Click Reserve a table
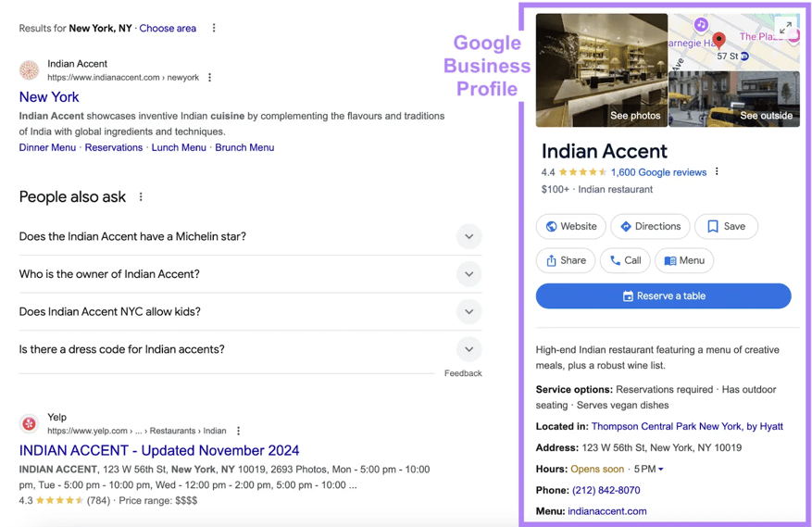The image size is (812, 527). pyautogui.click(x=663, y=295)
